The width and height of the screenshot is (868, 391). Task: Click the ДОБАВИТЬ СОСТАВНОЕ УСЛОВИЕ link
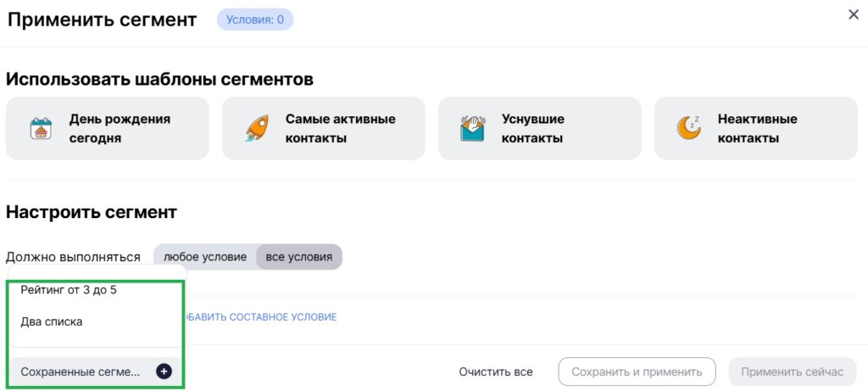pos(259,317)
